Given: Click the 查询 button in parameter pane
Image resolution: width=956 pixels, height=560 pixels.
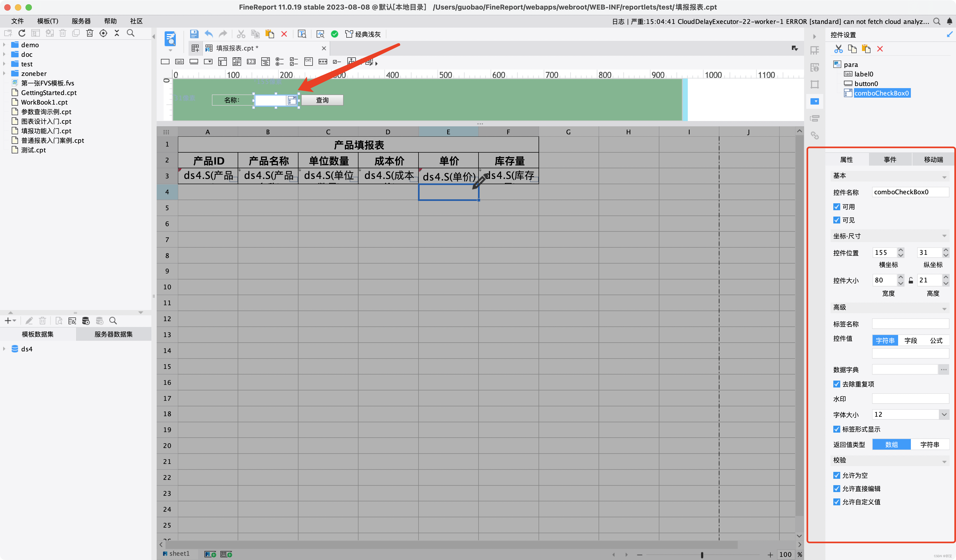Looking at the screenshot, I should pos(322,100).
